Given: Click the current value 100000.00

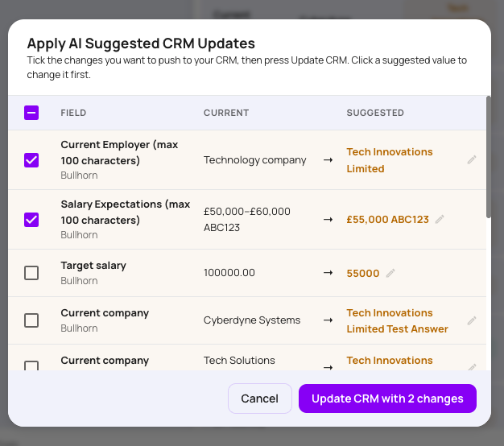Looking at the screenshot, I should pyautogui.click(x=229, y=272).
